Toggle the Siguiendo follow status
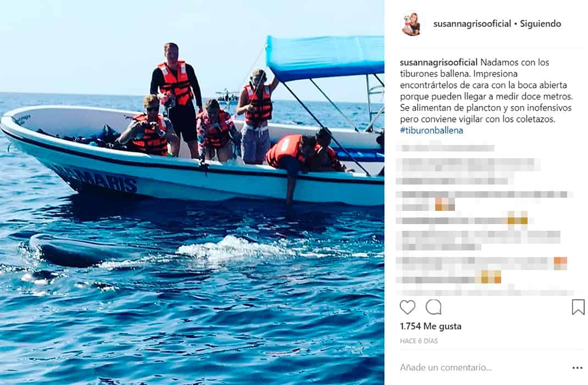 (x=540, y=24)
